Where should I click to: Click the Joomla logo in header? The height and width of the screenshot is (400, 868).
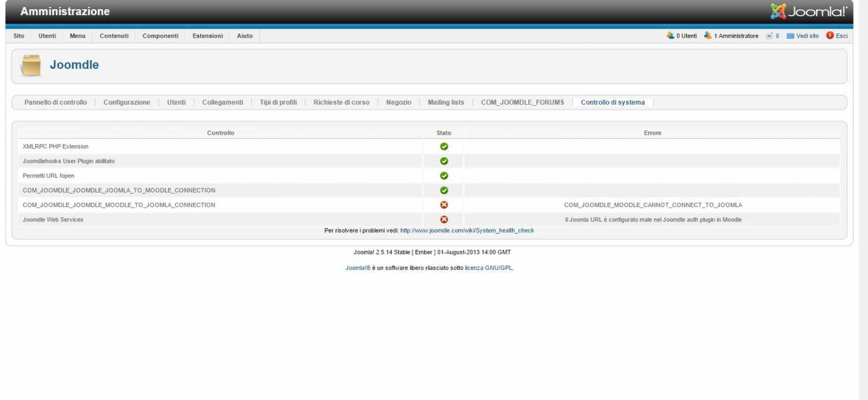coord(808,12)
